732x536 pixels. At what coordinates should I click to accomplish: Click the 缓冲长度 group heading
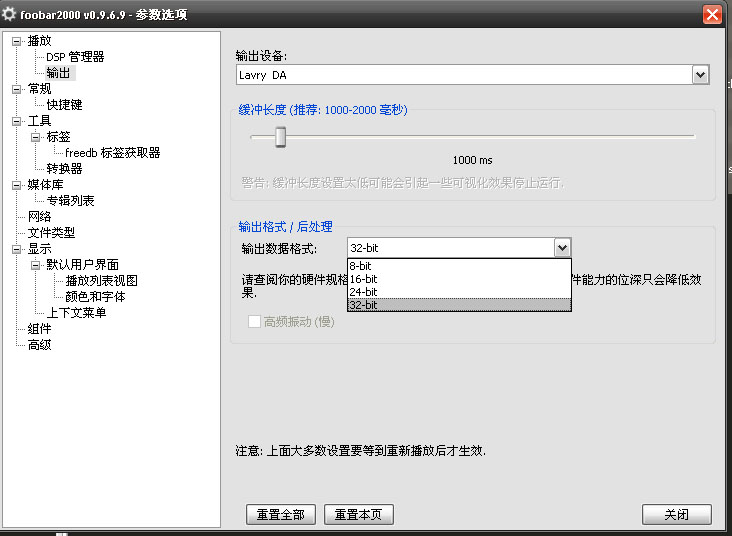click(x=323, y=110)
